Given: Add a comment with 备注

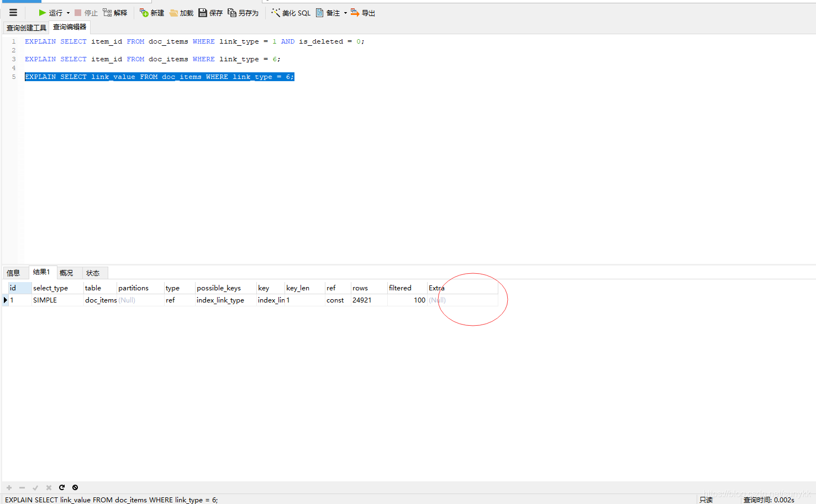Looking at the screenshot, I should [328, 13].
